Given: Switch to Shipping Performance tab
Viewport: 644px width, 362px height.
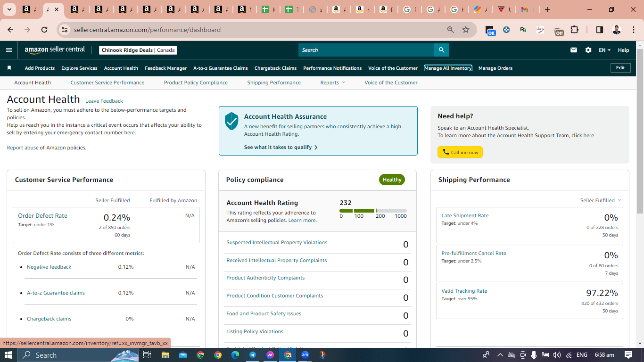Looking at the screenshot, I should [274, 82].
